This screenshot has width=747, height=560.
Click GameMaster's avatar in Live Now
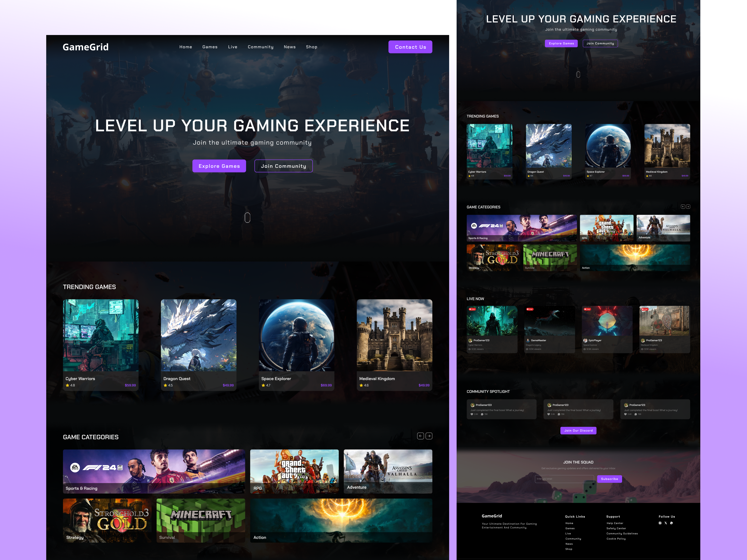tap(528, 340)
